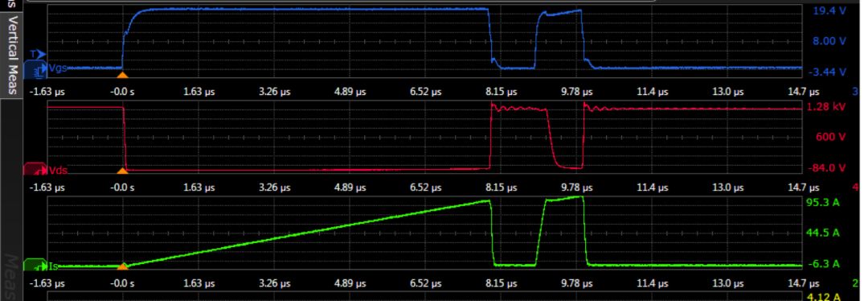
Task: Click the -3.44 V scale label
Action: [827, 72]
